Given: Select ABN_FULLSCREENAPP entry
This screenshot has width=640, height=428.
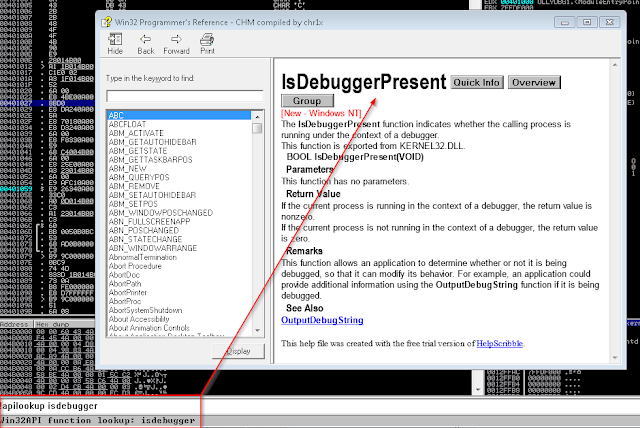Looking at the screenshot, I should [x=149, y=222].
